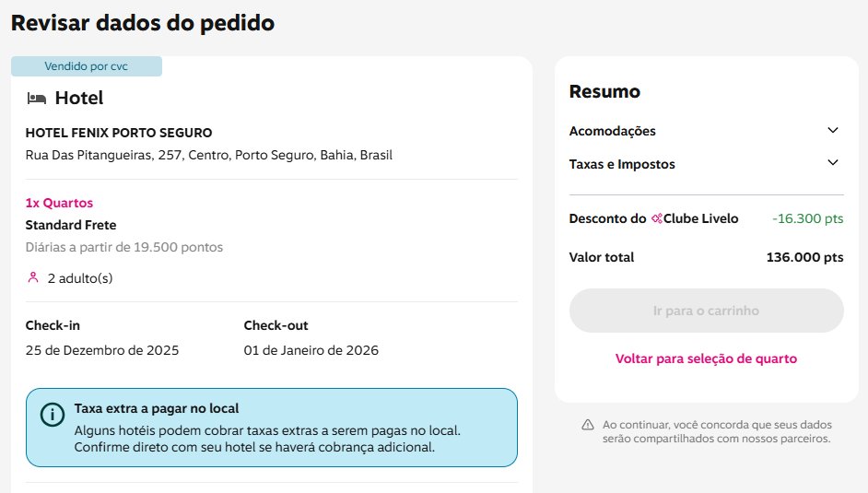This screenshot has width=868, height=493.
Task: Click the check-out date 01 de Janeiro
Action: [x=311, y=350]
